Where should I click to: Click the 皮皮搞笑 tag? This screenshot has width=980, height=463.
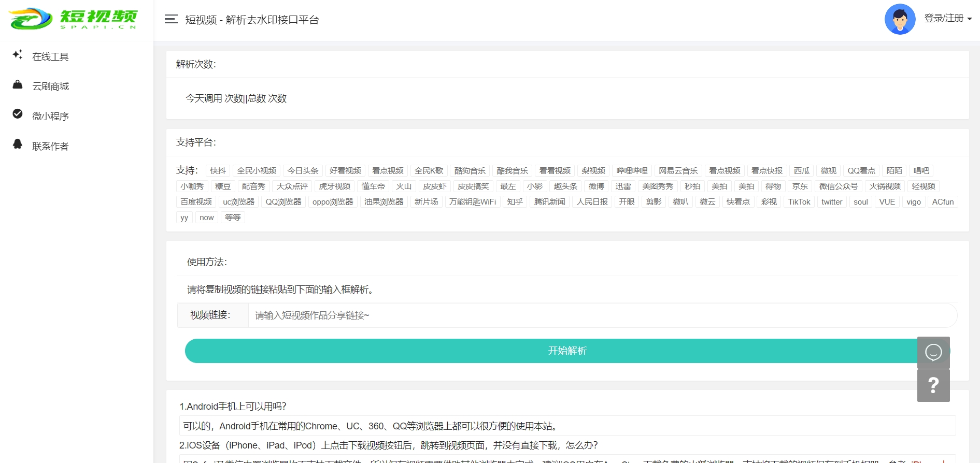[x=473, y=186]
